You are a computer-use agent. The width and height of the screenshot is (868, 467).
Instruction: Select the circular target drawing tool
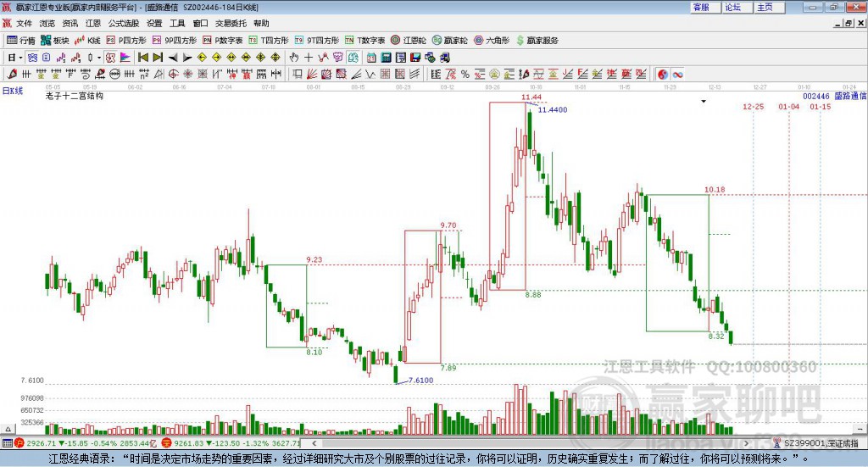(x=173, y=74)
